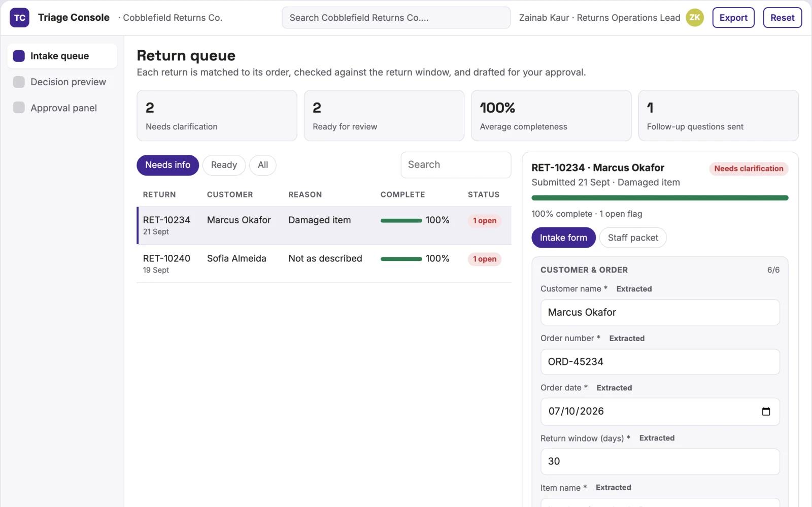This screenshot has width=812, height=507.
Task: Show All returns filter
Action: pyautogui.click(x=262, y=165)
